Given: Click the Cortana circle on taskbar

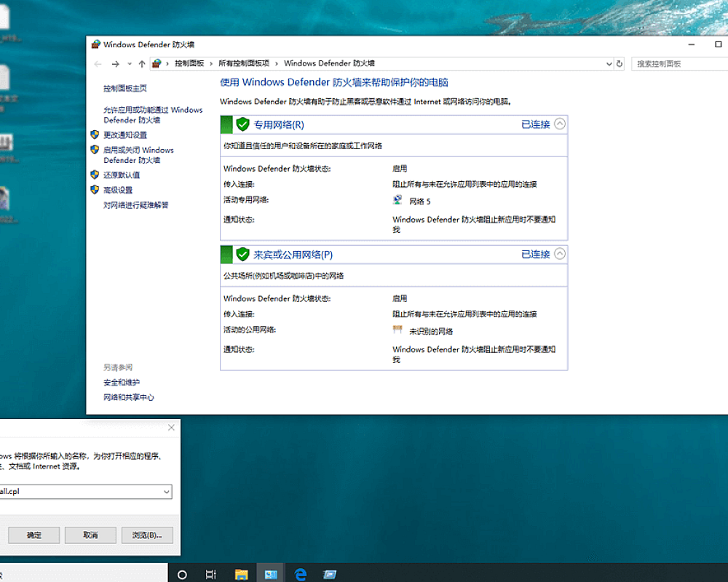Looking at the screenshot, I should pyautogui.click(x=182, y=574).
